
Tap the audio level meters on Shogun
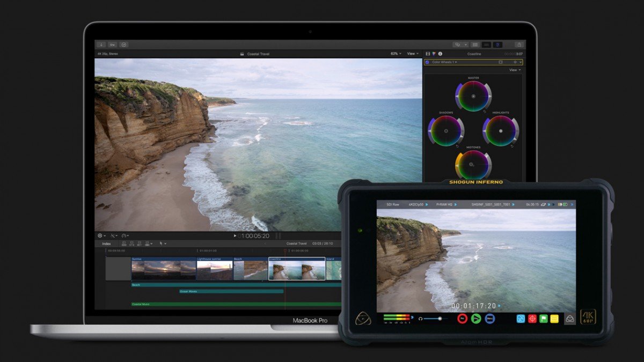pyautogui.click(x=397, y=319)
